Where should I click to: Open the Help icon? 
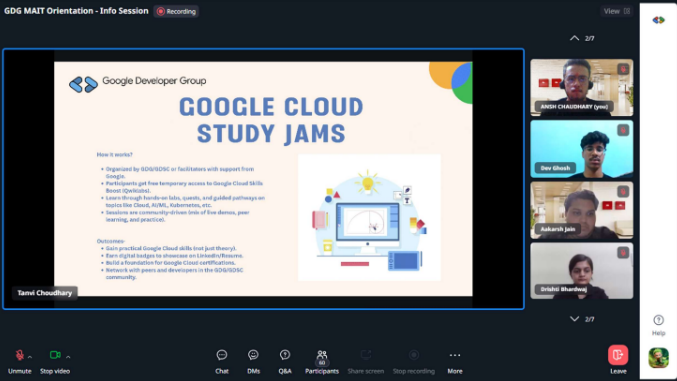click(x=658, y=320)
